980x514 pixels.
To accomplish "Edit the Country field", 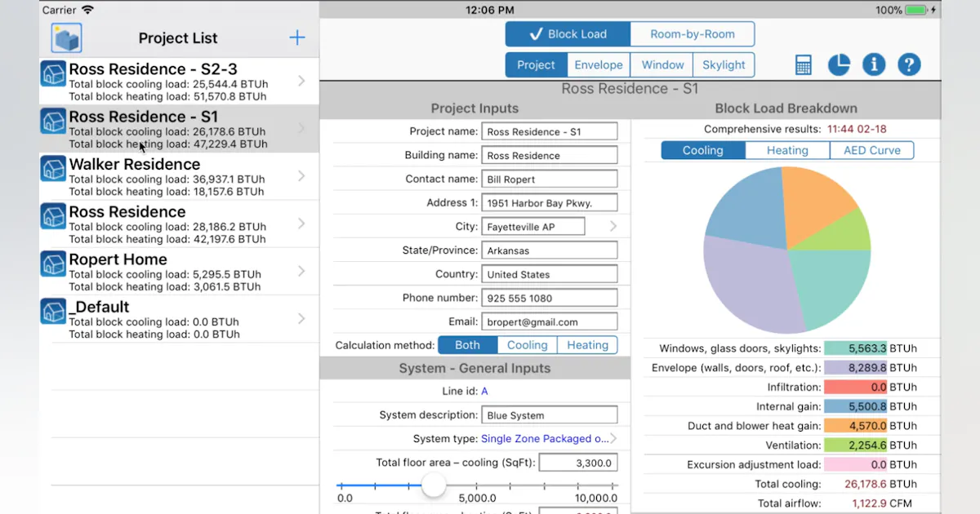I will pos(550,274).
